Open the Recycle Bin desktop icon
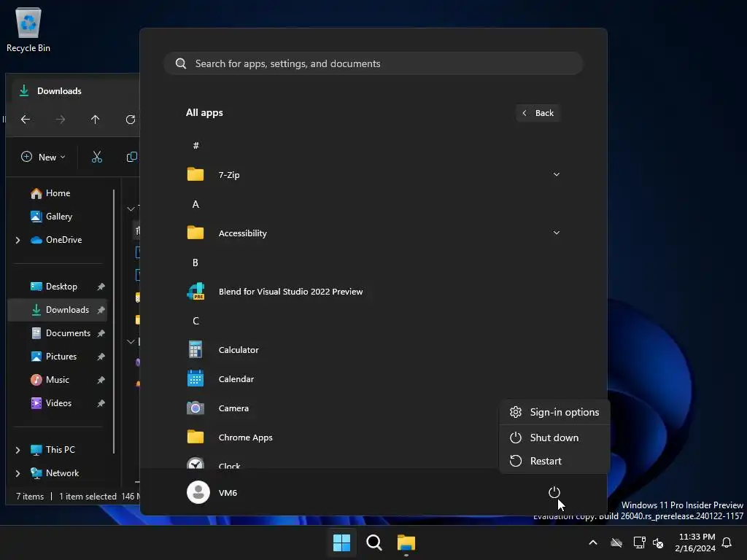The height and width of the screenshot is (560, 747). [x=28, y=29]
